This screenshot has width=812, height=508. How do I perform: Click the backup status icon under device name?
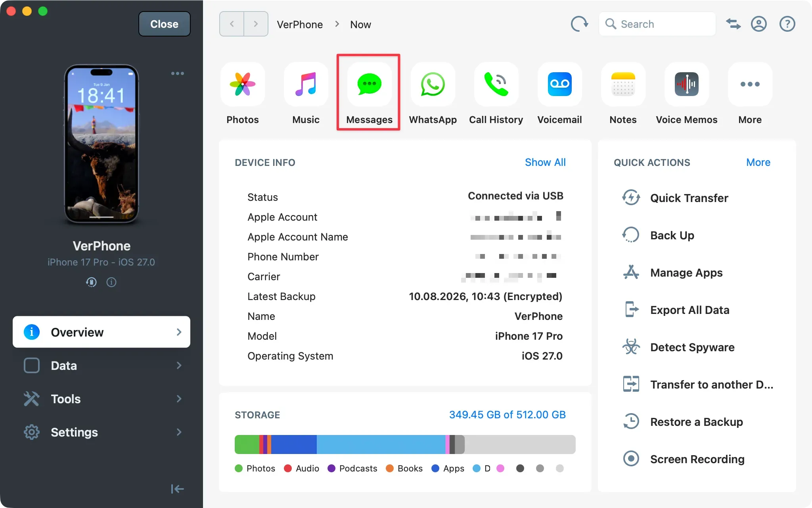click(x=91, y=282)
